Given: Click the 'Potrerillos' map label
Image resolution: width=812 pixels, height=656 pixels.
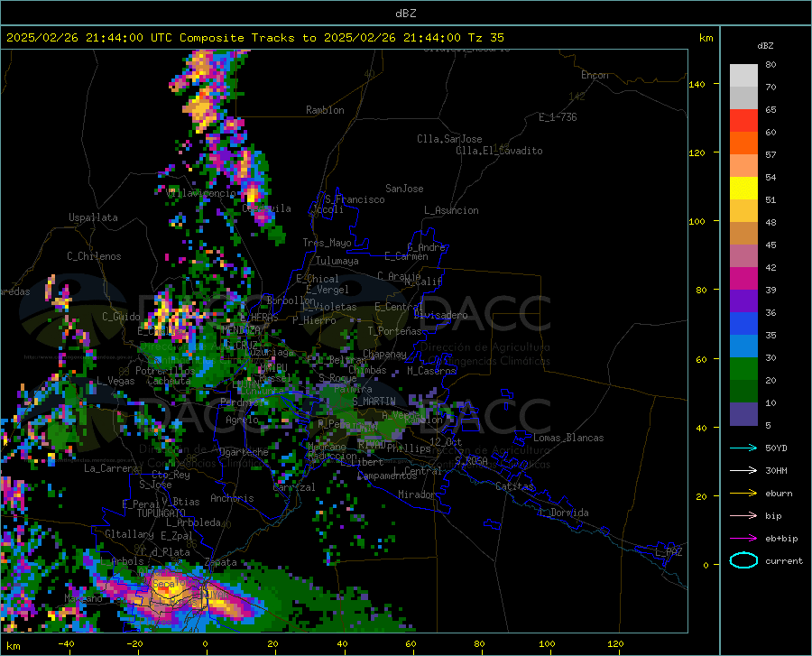Looking at the screenshot, I should pyautogui.click(x=165, y=371).
